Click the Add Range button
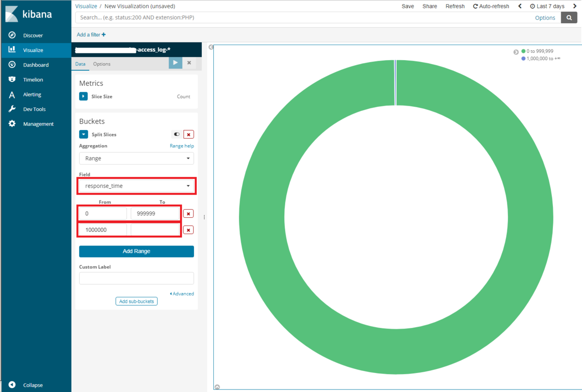The height and width of the screenshot is (392, 582). [136, 251]
